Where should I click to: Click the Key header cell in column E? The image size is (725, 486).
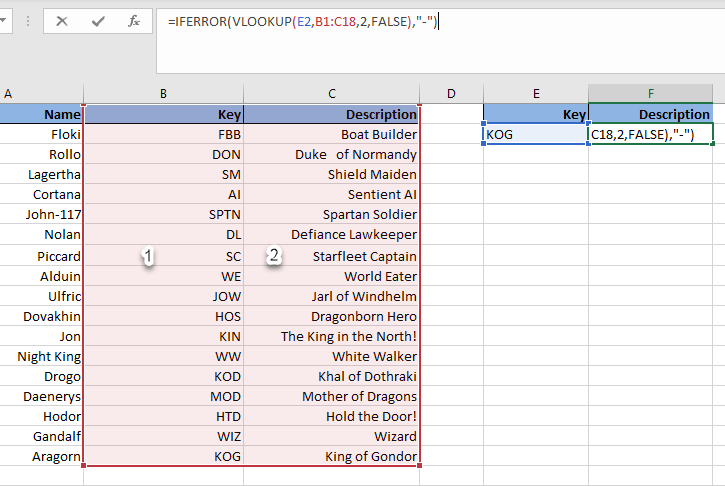coord(536,114)
